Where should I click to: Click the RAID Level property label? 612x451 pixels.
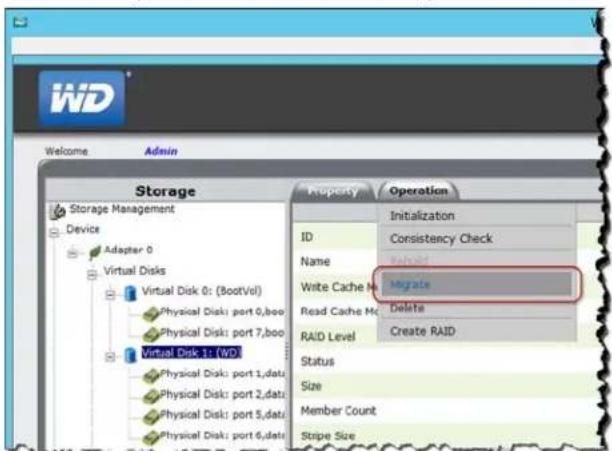coord(327,336)
